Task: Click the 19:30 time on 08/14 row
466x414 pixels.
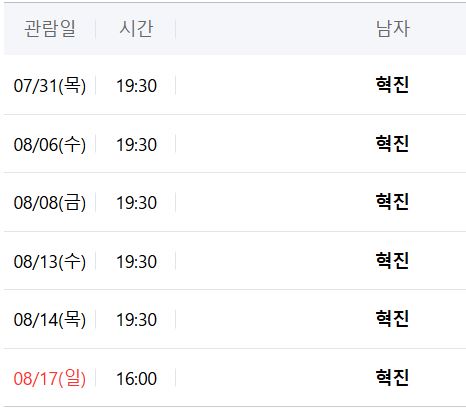Action: coord(136,320)
